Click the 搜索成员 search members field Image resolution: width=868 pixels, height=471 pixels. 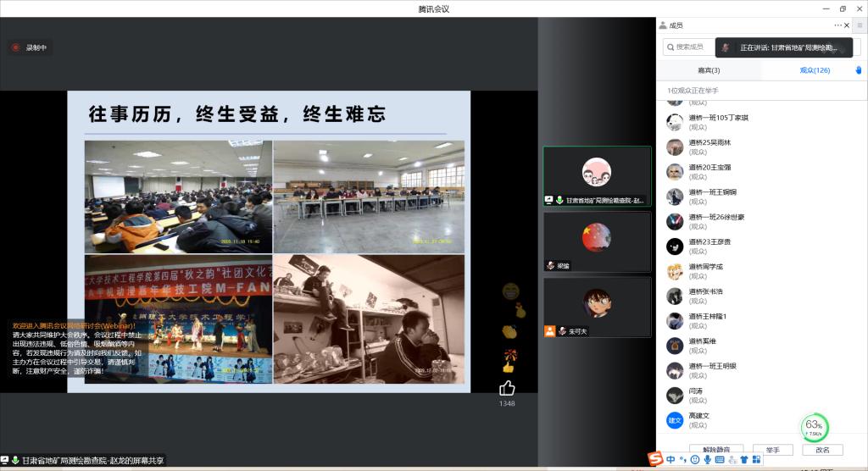click(688, 47)
